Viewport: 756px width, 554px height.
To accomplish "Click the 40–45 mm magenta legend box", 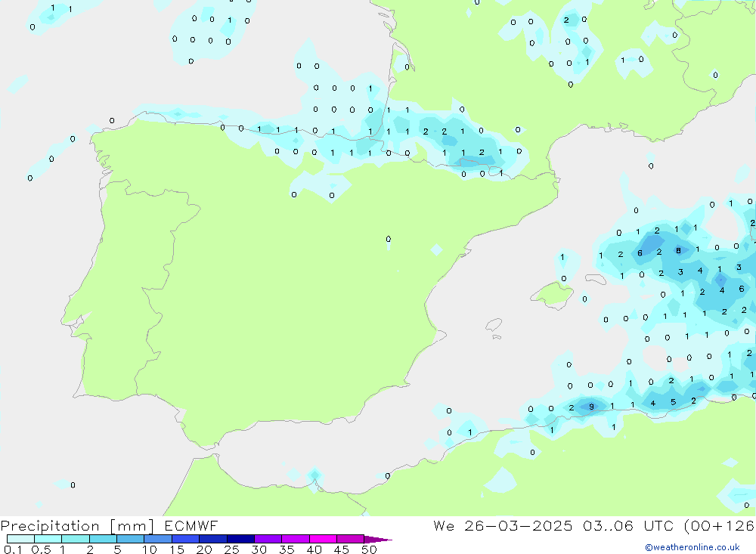I will pyautogui.click(x=323, y=539).
